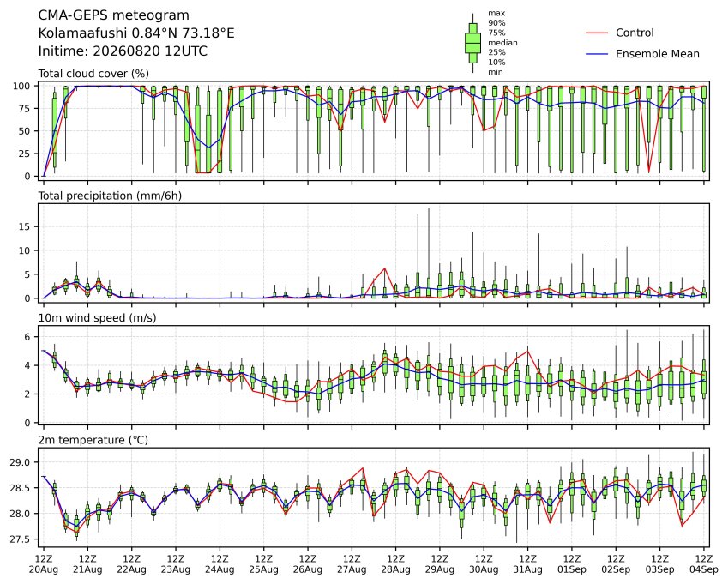Select the Ensemble Mean legend label
The image size is (728, 584).
pyautogui.click(x=658, y=54)
